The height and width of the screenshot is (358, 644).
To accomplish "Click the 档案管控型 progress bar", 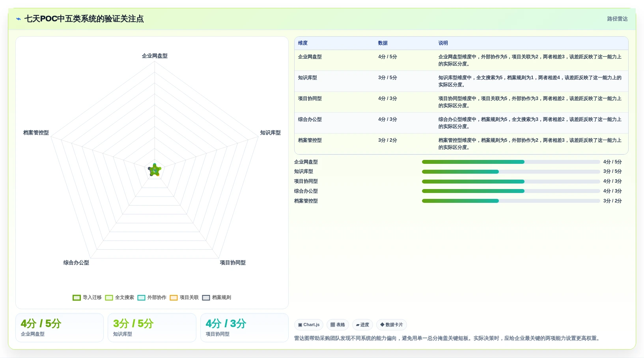I will coord(511,201).
